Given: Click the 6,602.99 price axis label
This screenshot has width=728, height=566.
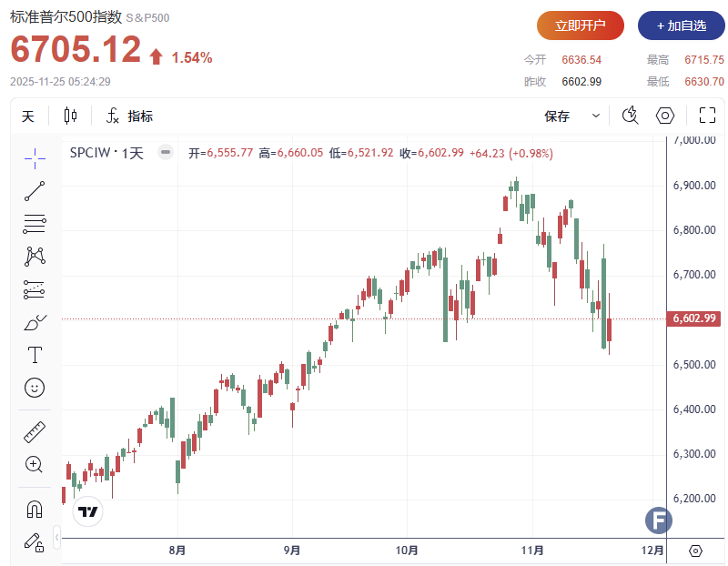Looking at the screenshot, I should click(695, 318).
